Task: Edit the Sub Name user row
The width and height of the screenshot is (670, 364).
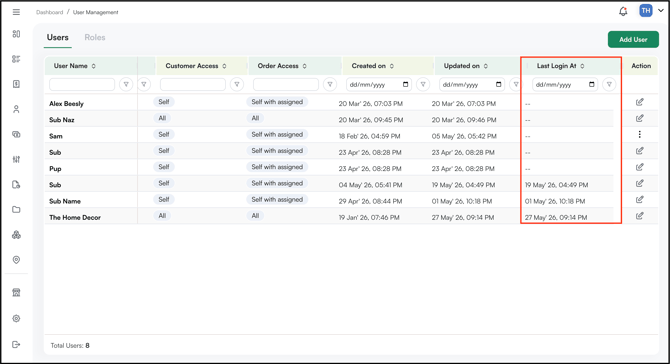Action: (640, 199)
